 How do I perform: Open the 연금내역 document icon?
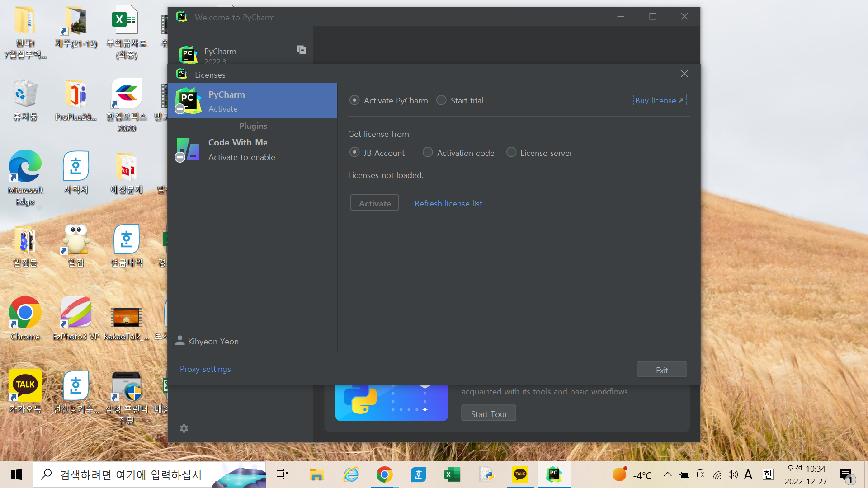click(x=127, y=246)
